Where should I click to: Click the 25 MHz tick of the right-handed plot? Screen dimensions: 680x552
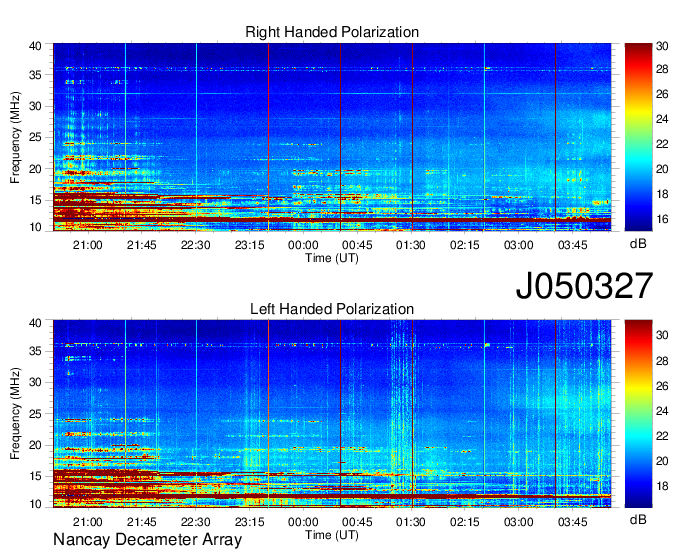point(36,137)
